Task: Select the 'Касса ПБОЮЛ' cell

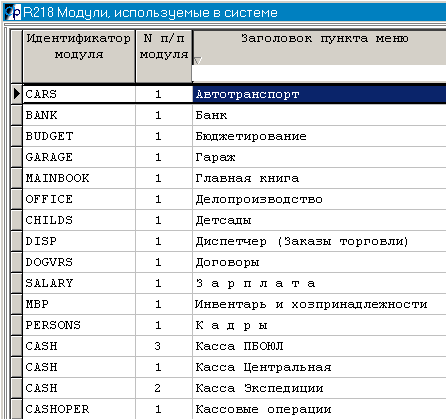Action: pos(319,346)
